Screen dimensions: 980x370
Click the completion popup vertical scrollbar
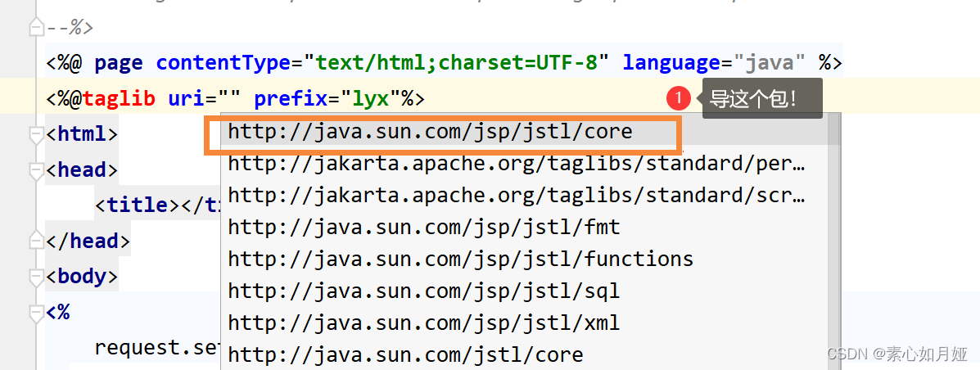[834, 242]
